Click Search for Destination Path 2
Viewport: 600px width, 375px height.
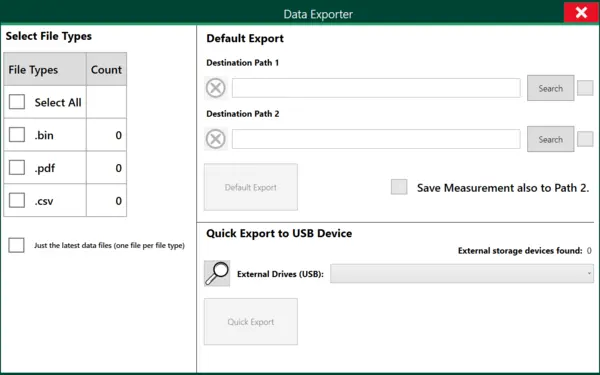[x=551, y=139]
